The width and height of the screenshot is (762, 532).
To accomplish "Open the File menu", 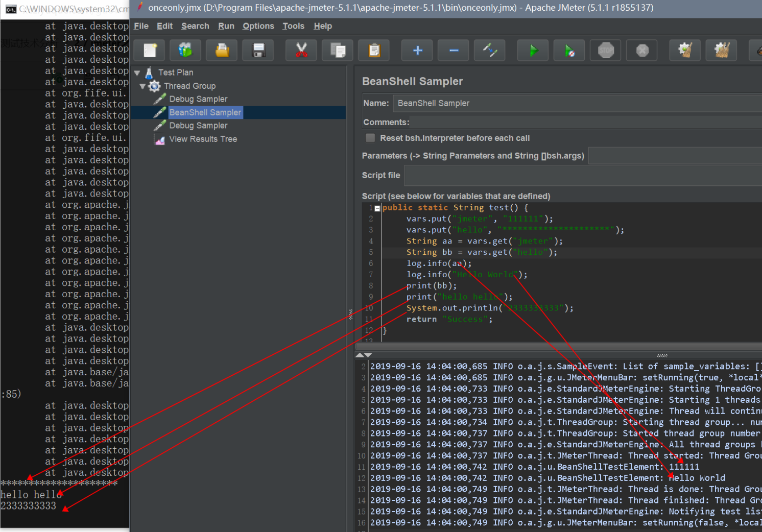I will [141, 26].
